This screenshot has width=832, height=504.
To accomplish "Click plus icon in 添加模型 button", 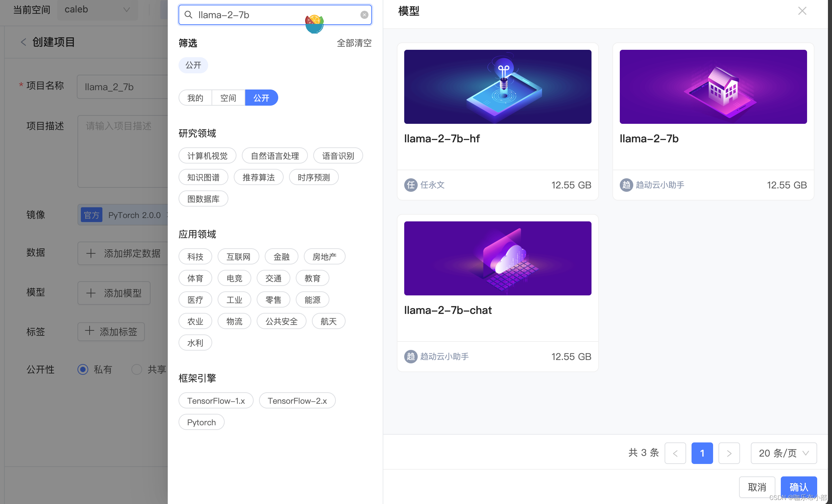I will click(x=91, y=293).
